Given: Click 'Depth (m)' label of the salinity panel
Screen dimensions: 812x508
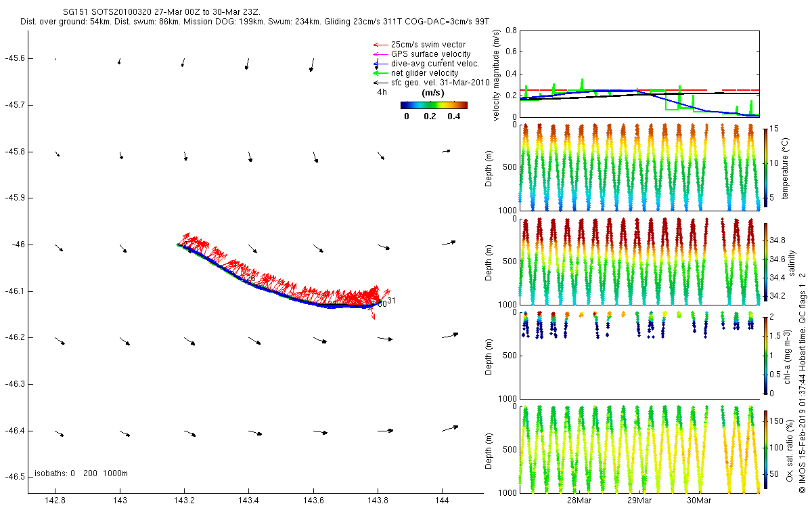Looking at the screenshot, I should pyautogui.click(x=489, y=261).
